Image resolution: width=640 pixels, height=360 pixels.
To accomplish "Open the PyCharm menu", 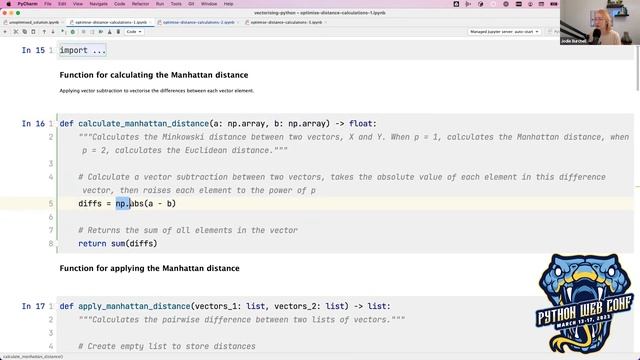I will (x=27, y=4).
